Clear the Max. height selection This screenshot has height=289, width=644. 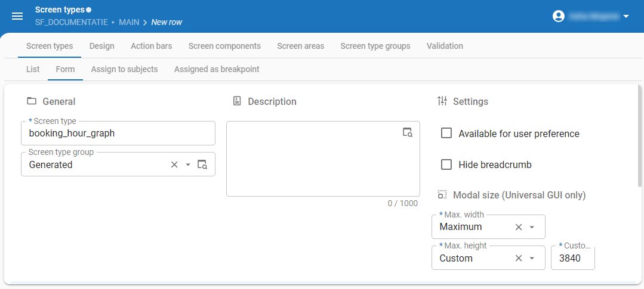(519, 258)
